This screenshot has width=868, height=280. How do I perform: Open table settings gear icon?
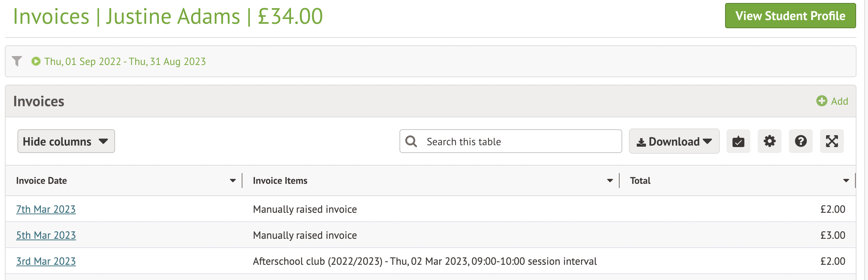[x=769, y=141]
